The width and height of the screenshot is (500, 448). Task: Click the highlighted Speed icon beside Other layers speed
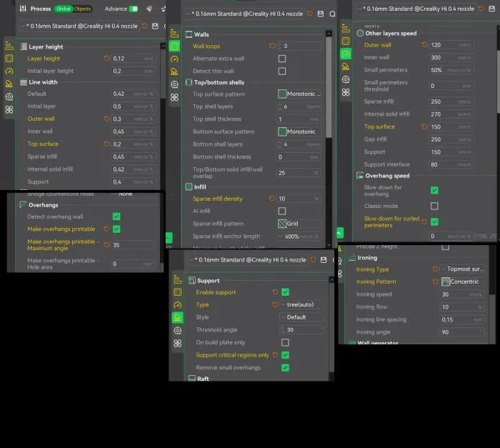click(x=346, y=54)
